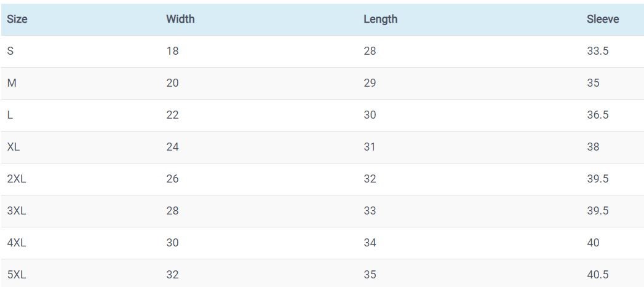
Task: Click sleeve value 40.5 for size 5XL
Action: pyautogui.click(x=598, y=275)
